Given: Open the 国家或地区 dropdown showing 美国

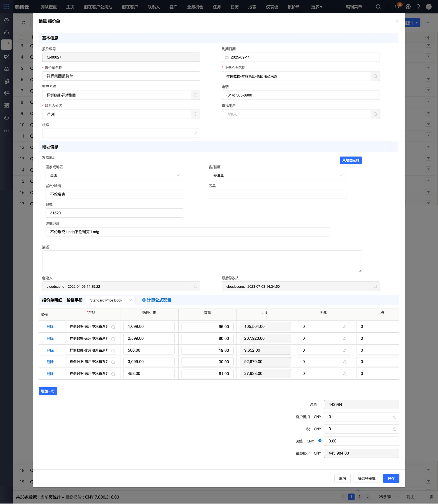Looking at the screenshot, I should pyautogui.click(x=114, y=175).
